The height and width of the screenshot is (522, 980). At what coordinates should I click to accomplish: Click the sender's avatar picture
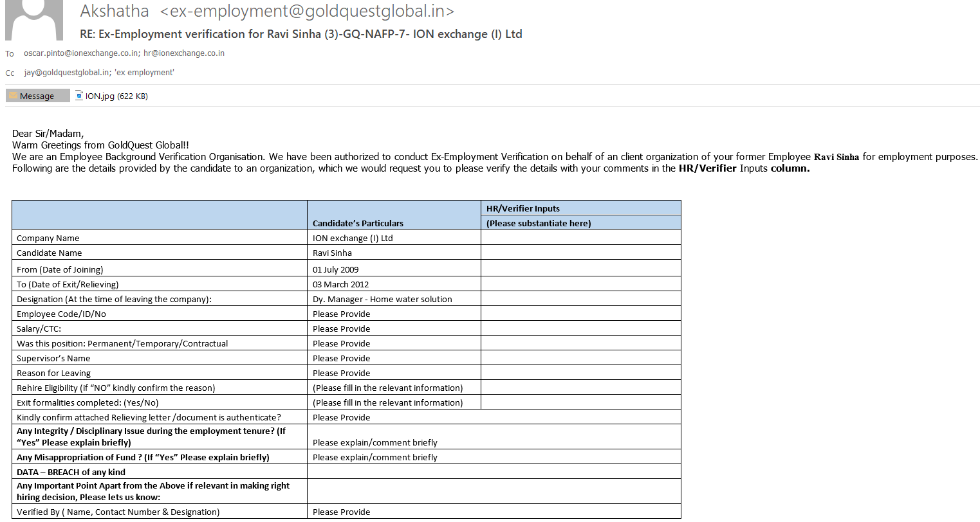click(x=34, y=20)
